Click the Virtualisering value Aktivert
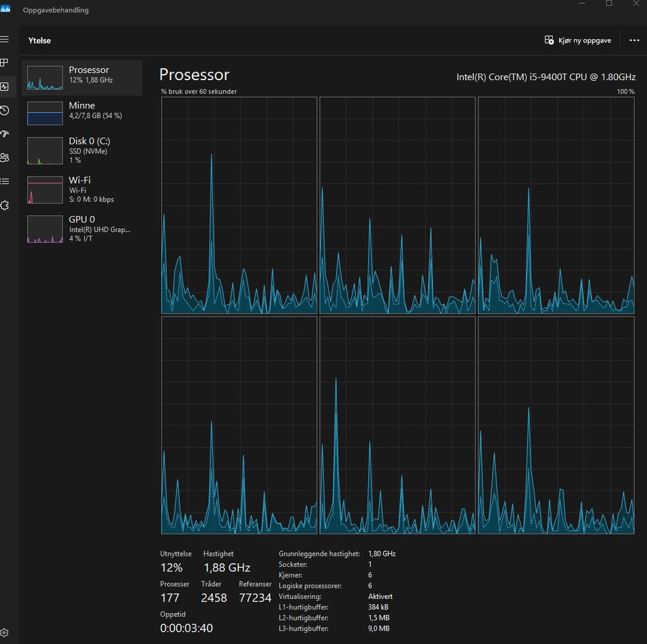This screenshot has height=644, width=647. (380, 597)
